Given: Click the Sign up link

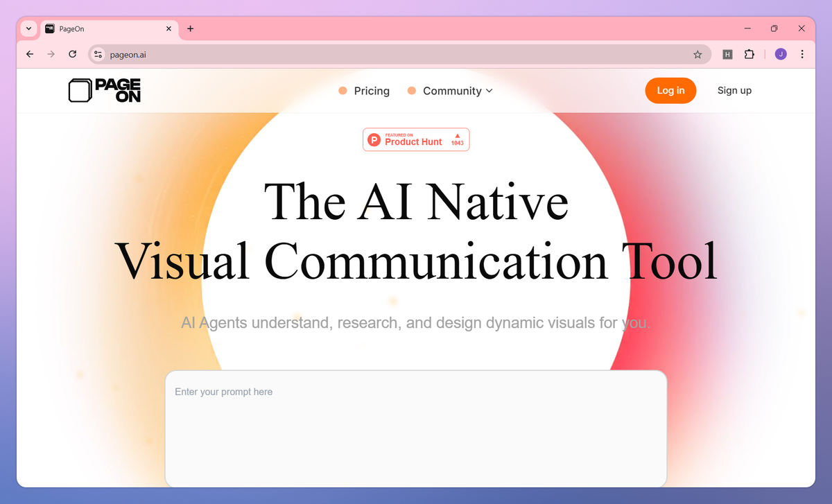Looking at the screenshot, I should (734, 91).
